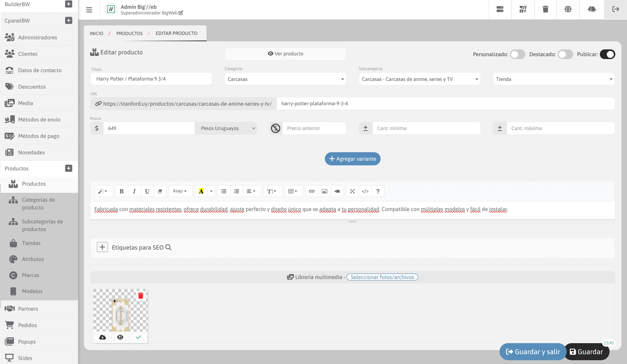Open Categorías de producto in sidebar
The width and height of the screenshot is (627, 364).
coord(38,203)
